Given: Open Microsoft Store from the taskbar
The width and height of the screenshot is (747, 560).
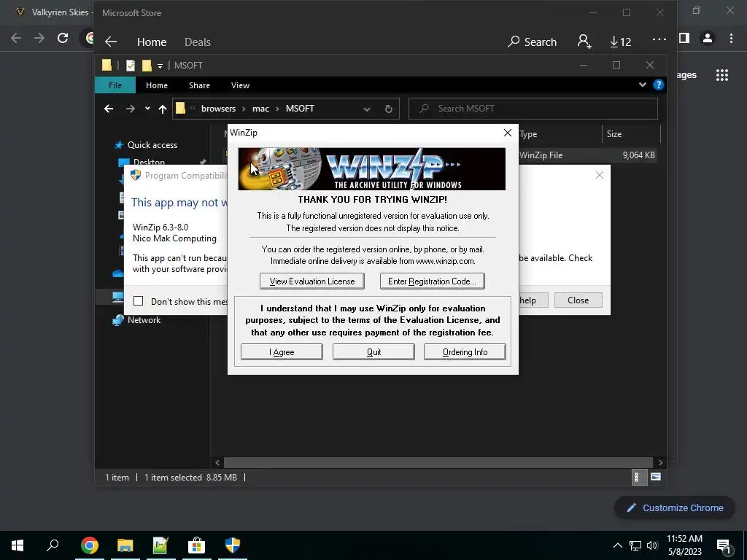Looking at the screenshot, I should pos(196,545).
